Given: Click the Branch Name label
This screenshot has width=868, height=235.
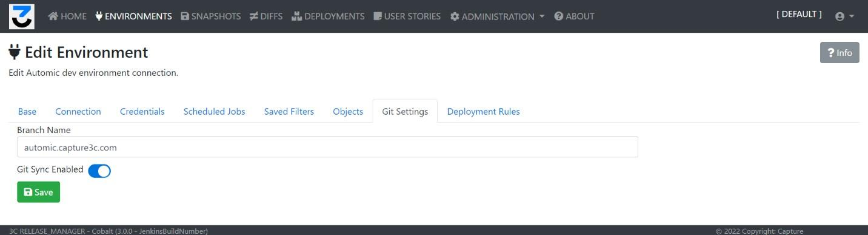Looking at the screenshot, I should (44, 130).
